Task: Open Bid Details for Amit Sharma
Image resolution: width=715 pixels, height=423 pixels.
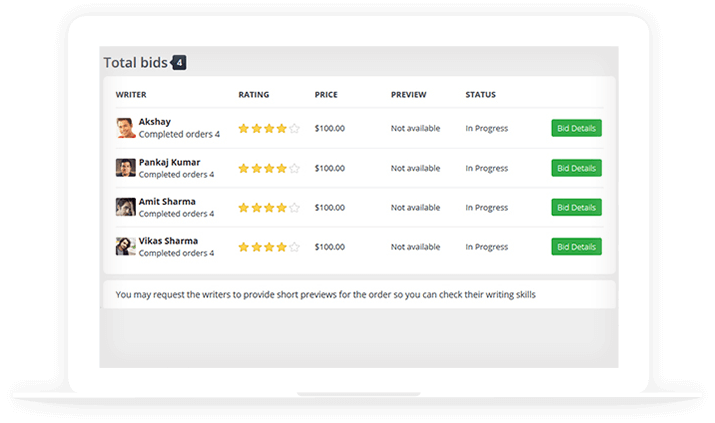Action: (576, 207)
